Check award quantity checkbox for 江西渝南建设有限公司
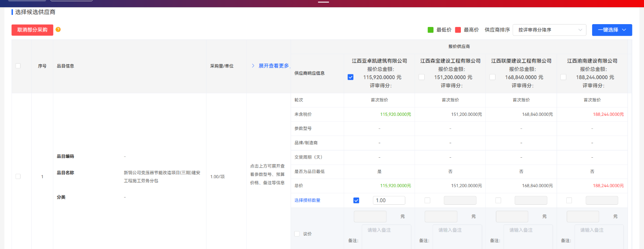Image resolution: width=644 pixels, height=249 pixels. click(569, 200)
